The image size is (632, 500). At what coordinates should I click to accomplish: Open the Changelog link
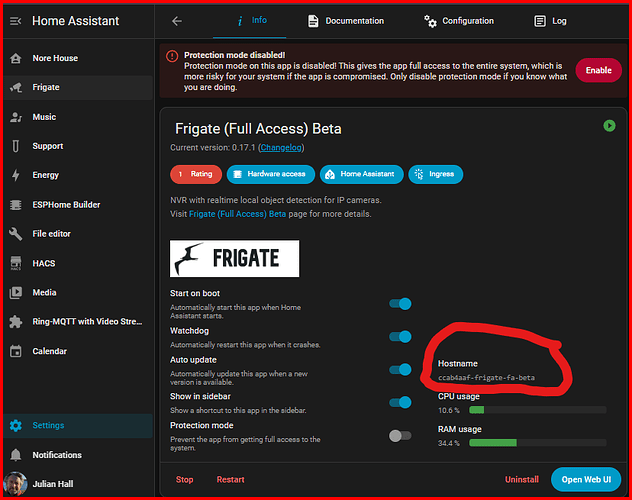click(281, 148)
